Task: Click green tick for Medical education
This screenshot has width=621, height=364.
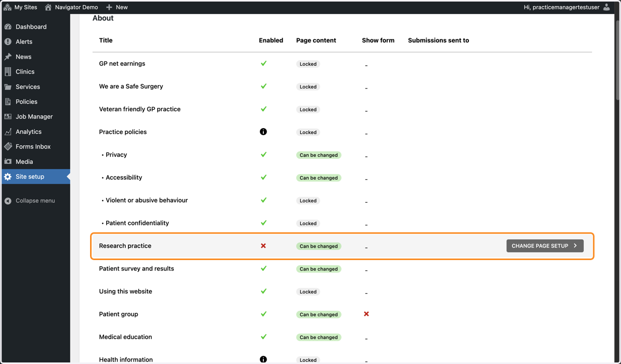Action: (x=263, y=336)
